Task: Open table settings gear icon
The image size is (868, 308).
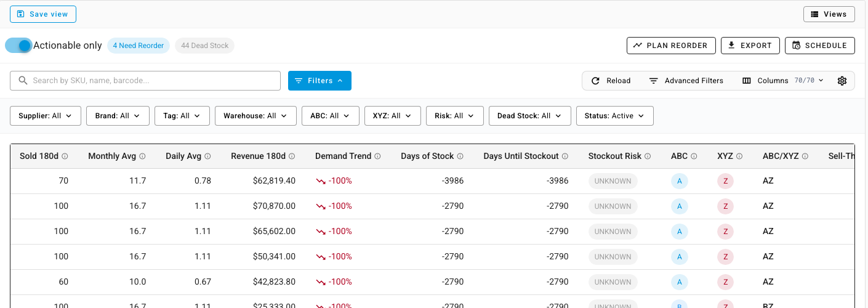Action: (842, 81)
